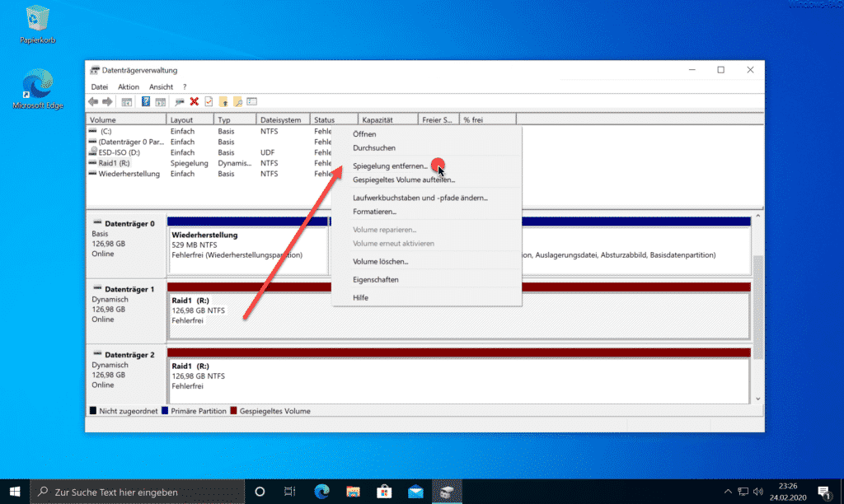Click Hilfe in the context menu
The image size is (844, 504).
[427, 297]
